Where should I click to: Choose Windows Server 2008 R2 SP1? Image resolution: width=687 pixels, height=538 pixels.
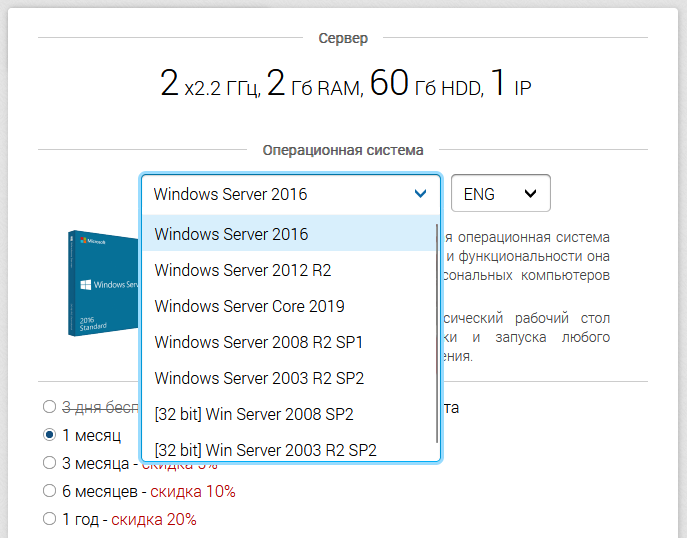[x=289, y=342]
